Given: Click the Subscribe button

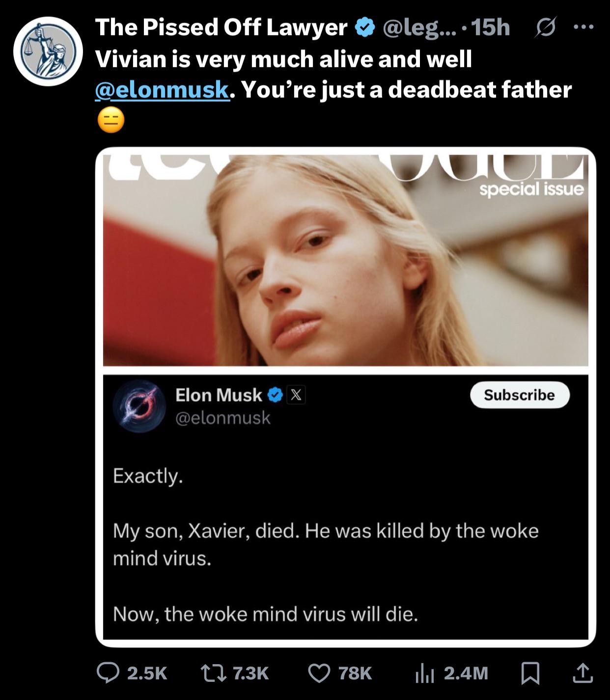Looking at the screenshot, I should (x=519, y=395).
